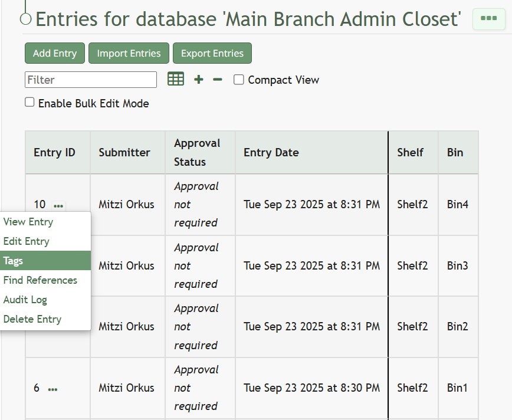Click the entries page title heading
Image resolution: width=512 pixels, height=420 pixels.
(248, 19)
